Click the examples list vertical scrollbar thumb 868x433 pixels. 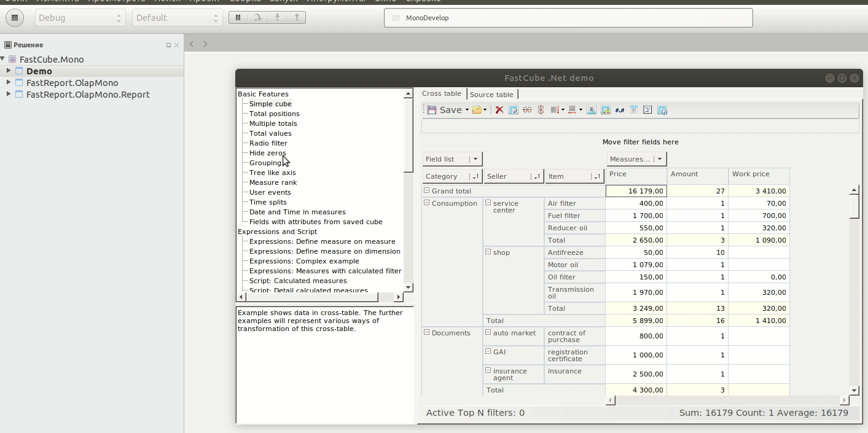(409, 135)
